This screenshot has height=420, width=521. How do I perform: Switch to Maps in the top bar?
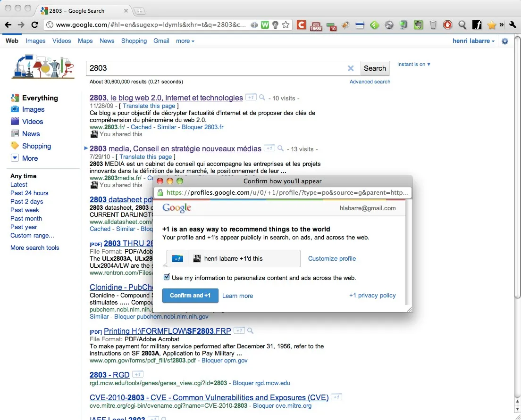click(85, 41)
